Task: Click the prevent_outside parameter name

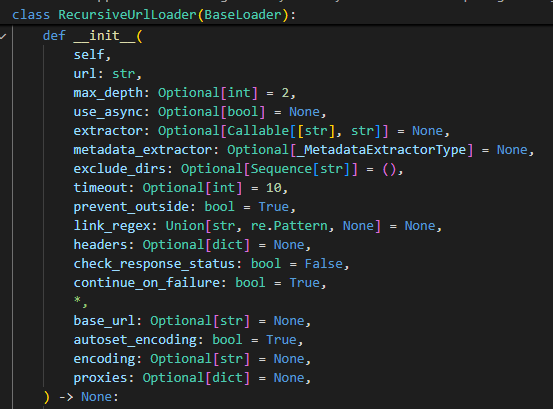Action: [131, 207]
